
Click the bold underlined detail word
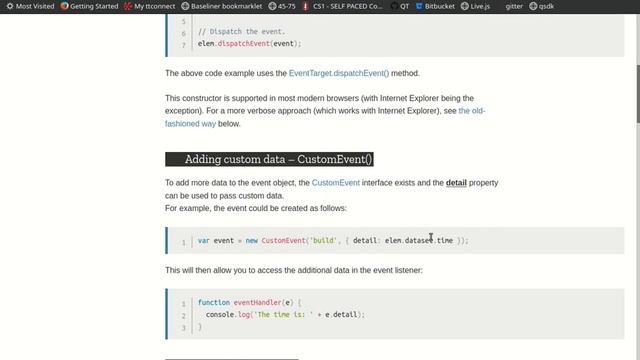[456, 183]
